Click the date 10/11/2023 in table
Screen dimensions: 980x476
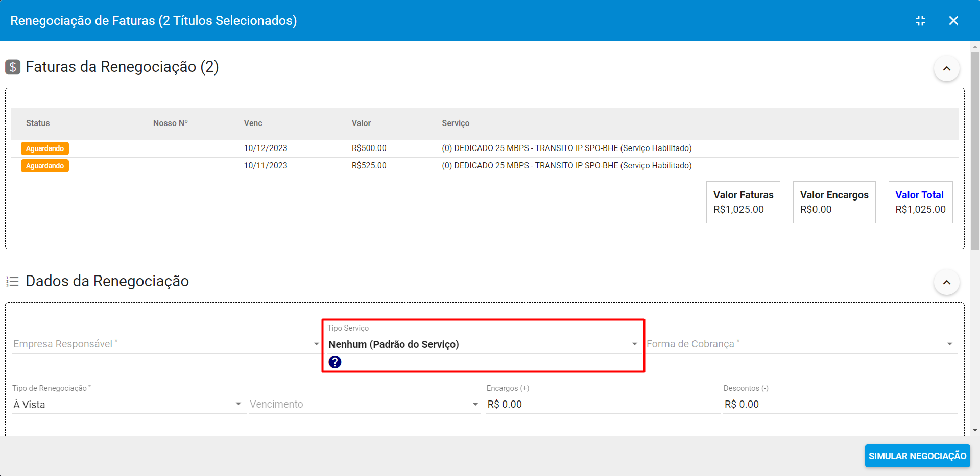point(266,166)
